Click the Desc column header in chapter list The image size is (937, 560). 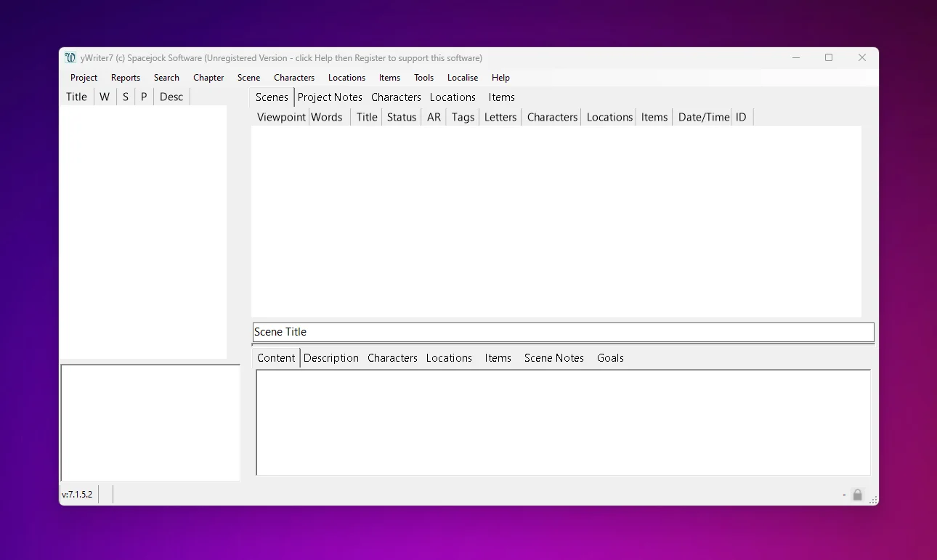[171, 96]
